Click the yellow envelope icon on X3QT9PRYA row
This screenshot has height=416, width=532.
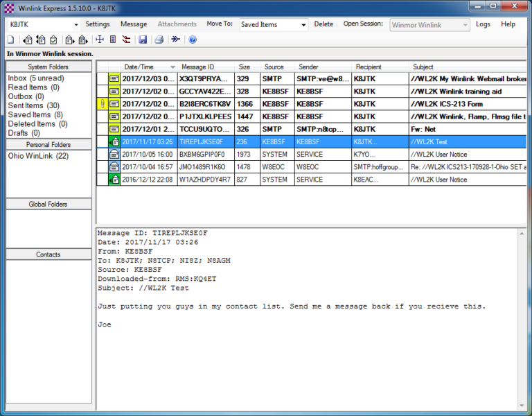pos(114,79)
